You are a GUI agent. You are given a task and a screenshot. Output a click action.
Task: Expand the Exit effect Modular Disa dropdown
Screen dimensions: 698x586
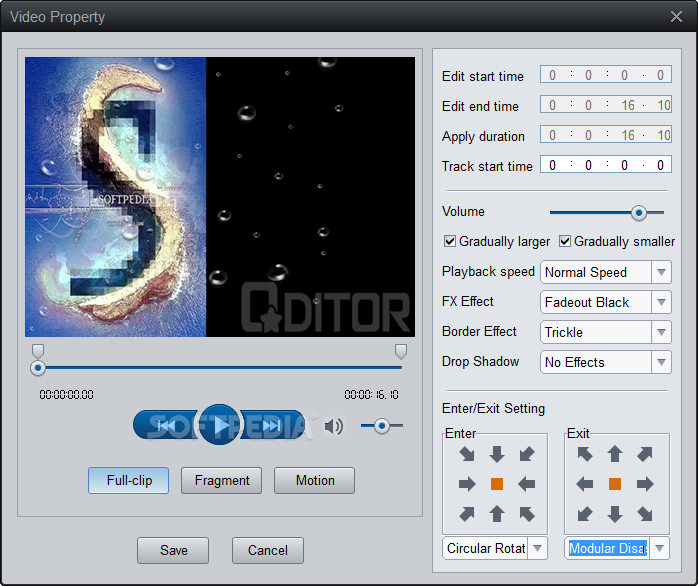660,548
